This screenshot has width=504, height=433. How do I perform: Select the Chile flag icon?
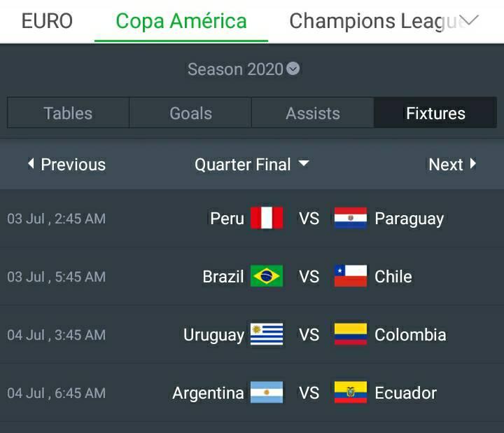[351, 276]
